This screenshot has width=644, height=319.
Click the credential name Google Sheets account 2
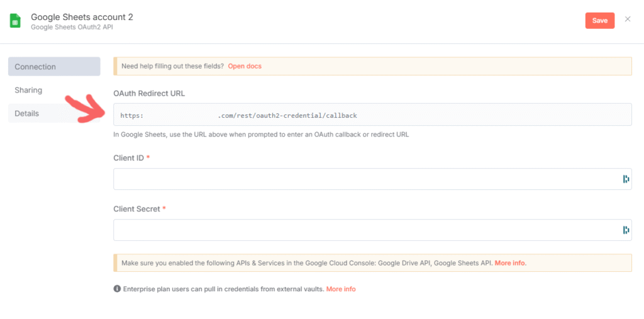click(x=82, y=17)
